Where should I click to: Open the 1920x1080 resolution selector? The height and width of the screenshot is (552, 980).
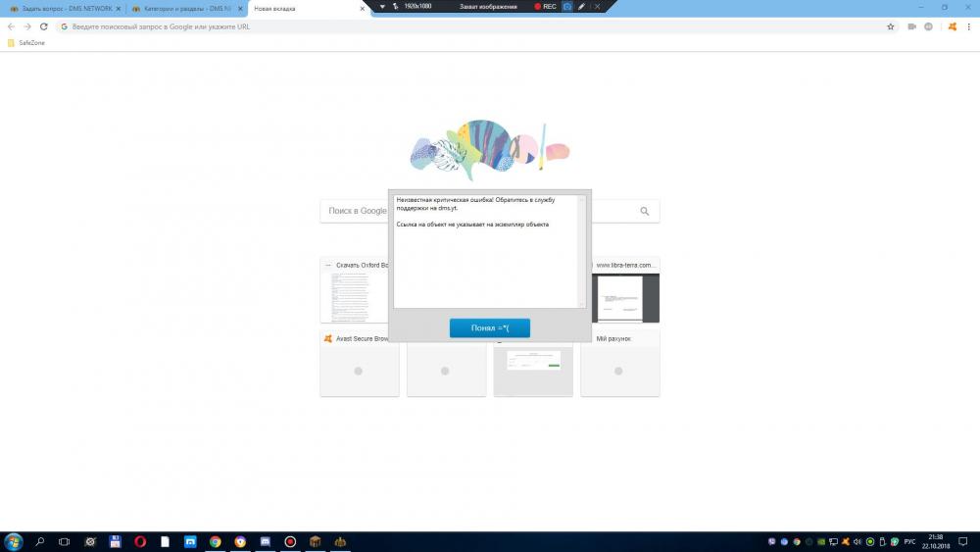[416, 6]
